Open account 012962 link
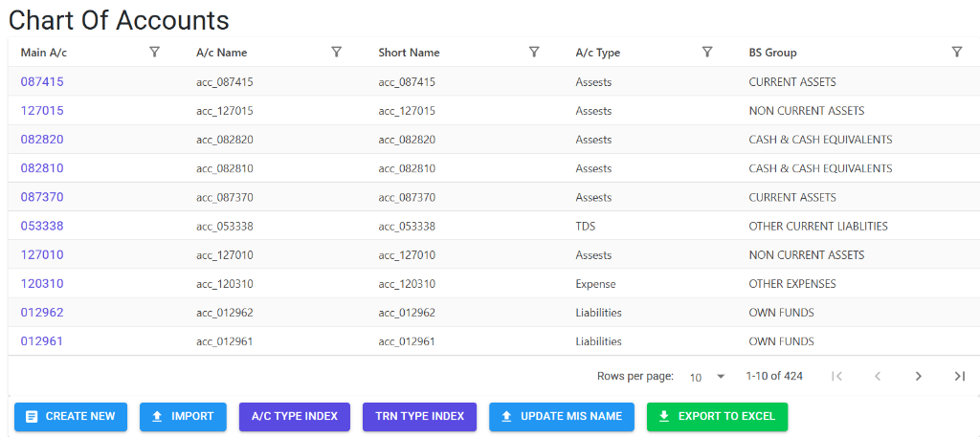The width and height of the screenshot is (980, 437). (x=42, y=312)
